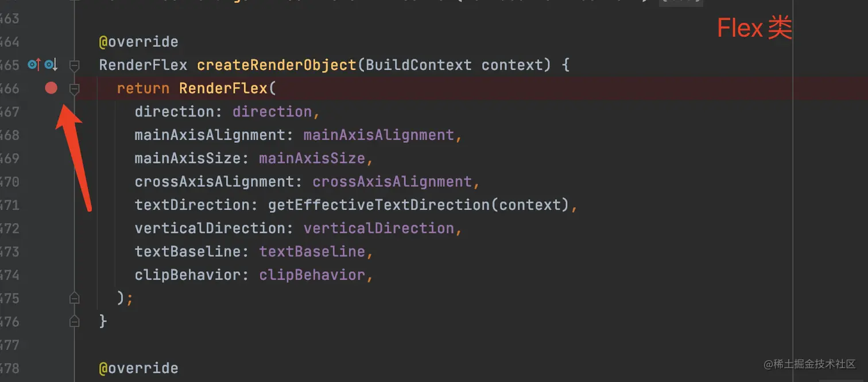Click the RenderFlex return type before createRenderObject

pos(143,65)
